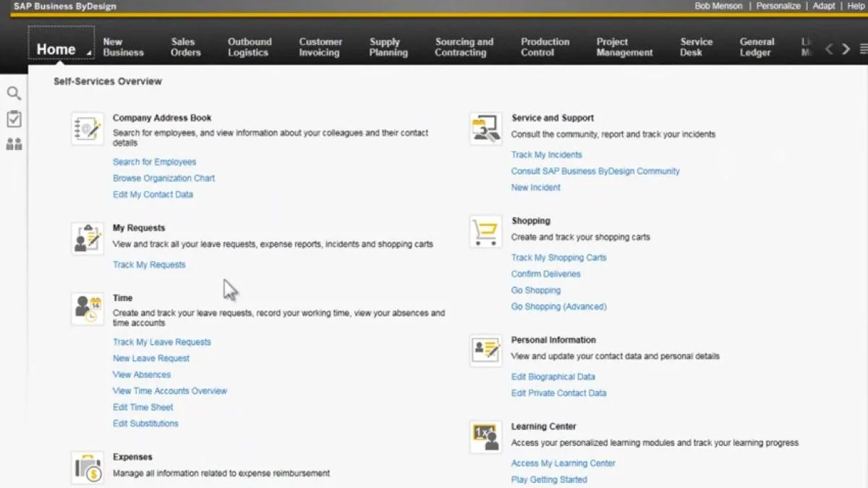Viewport: 868px width, 488px height.
Task: Open Project Management tab
Action: pos(624,47)
